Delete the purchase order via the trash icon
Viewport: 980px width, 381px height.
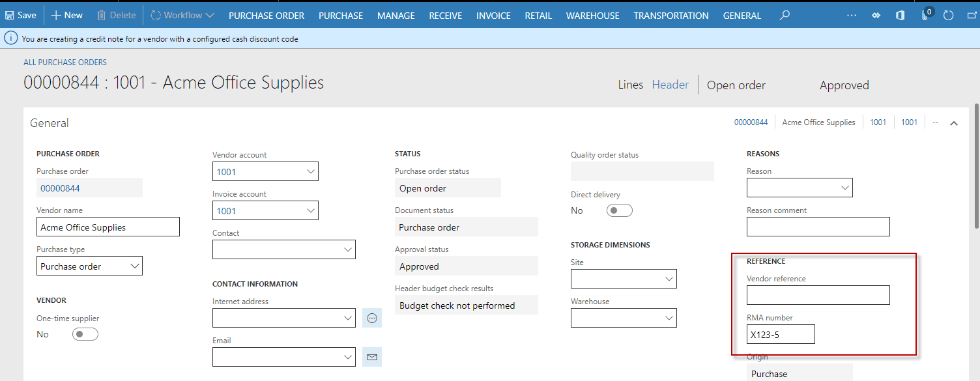[116, 14]
